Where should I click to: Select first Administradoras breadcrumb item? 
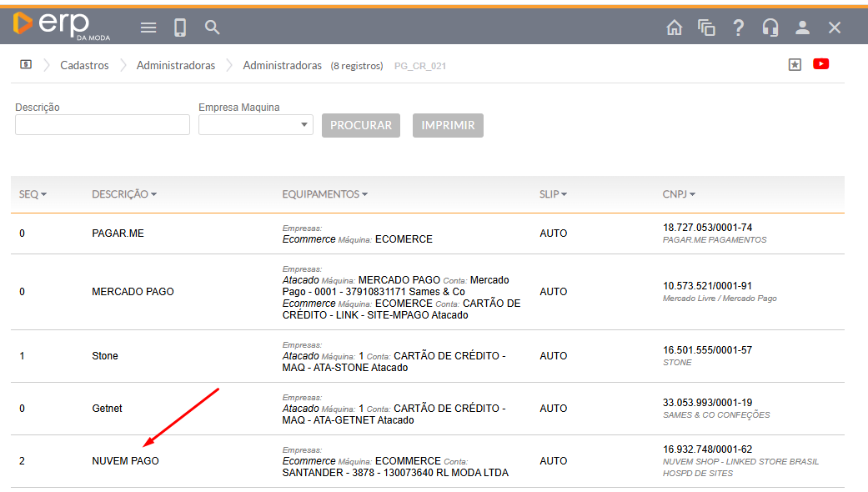point(176,65)
